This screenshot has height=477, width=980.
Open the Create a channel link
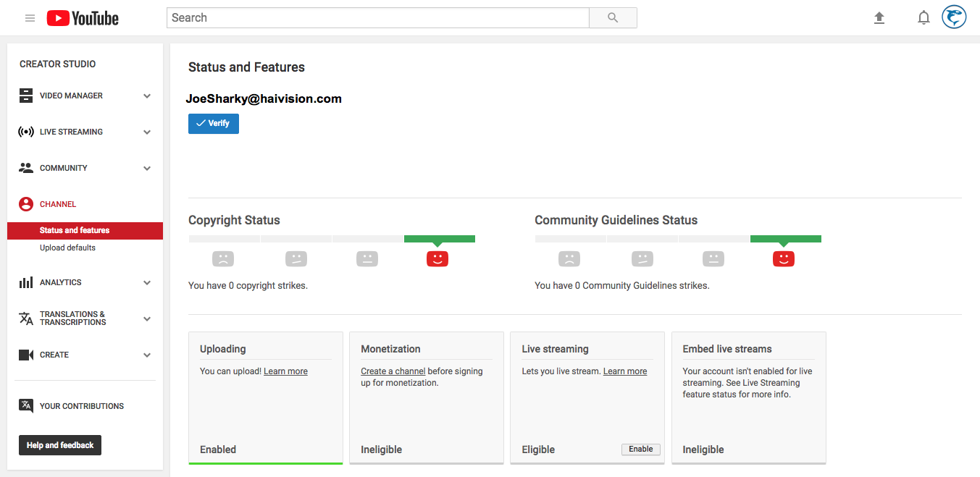tap(393, 371)
